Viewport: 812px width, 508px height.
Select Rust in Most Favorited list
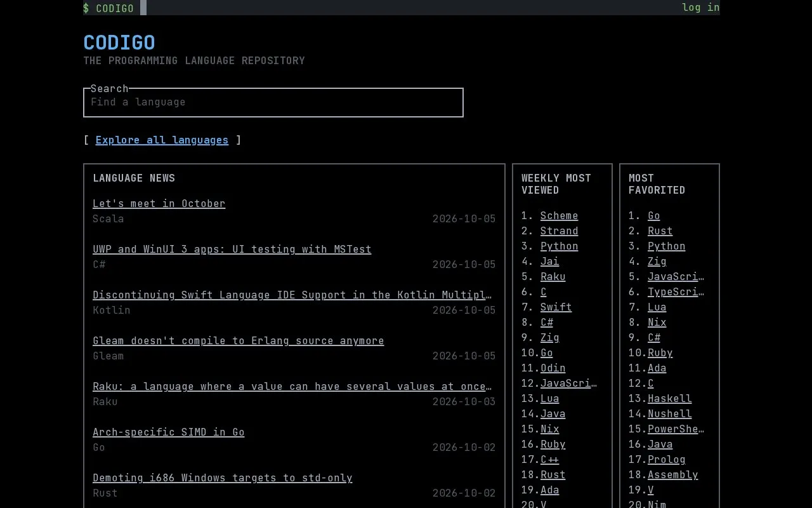coord(660,231)
